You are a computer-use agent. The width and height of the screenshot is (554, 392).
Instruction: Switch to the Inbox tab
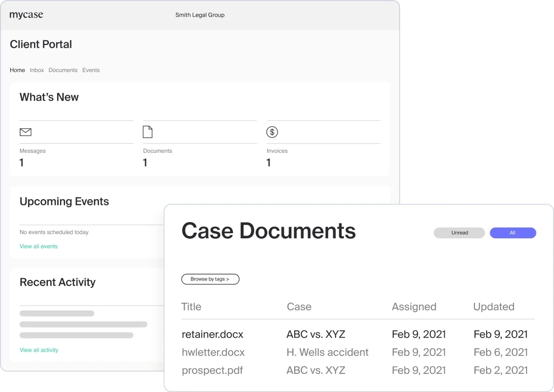tap(37, 70)
